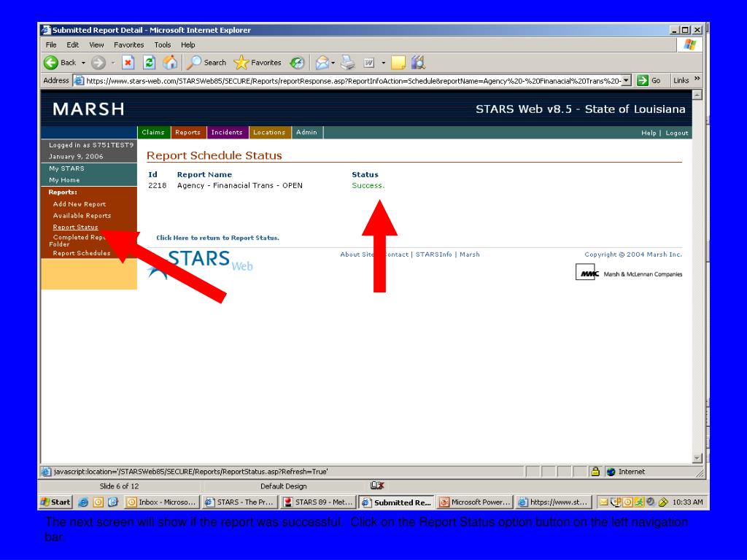Open the Back button history dropdown arrow
The image size is (747, 560).
pos(83,63)
